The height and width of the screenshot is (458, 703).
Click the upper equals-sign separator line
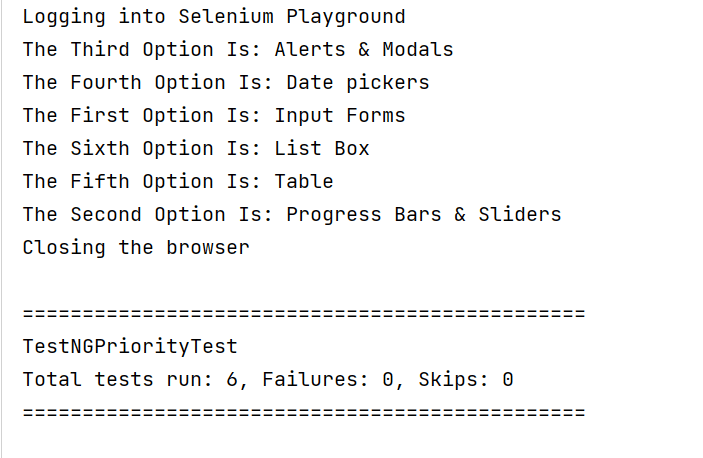point(303,314)
